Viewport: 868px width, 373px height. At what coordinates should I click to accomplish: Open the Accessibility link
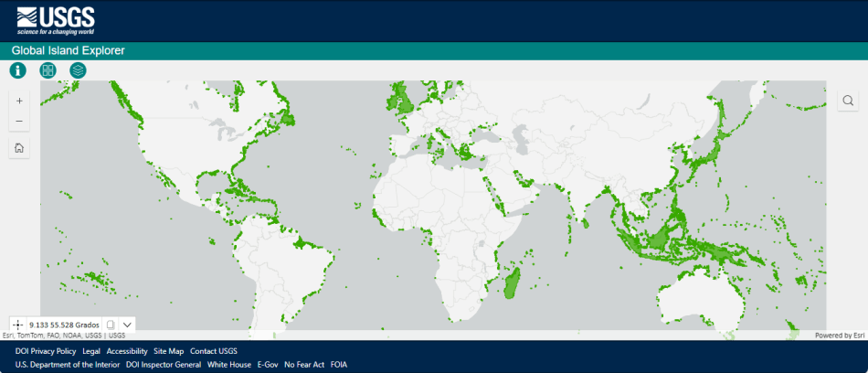pos(127,351)
